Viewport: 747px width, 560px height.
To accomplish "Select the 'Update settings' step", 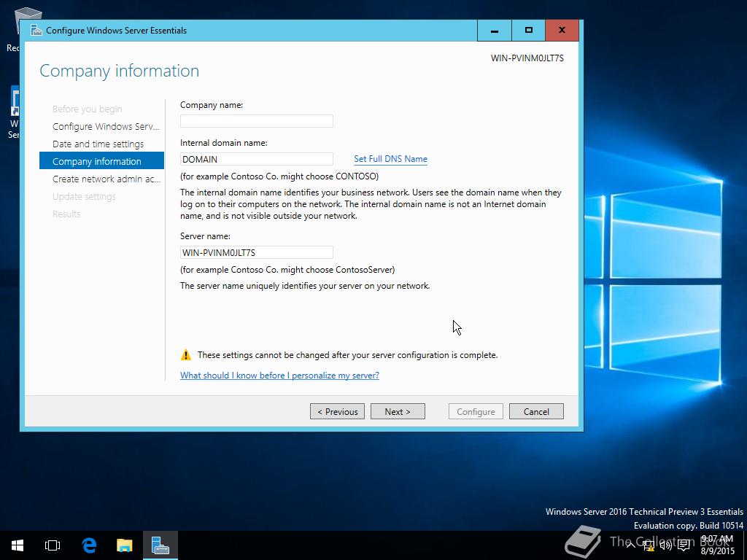I will (x=84, y=197).
